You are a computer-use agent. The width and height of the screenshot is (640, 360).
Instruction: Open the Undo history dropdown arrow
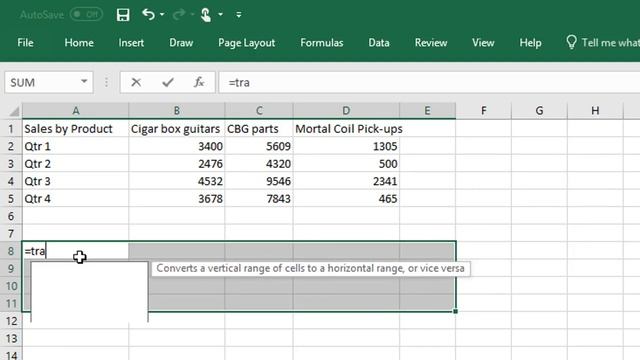tap(162, 15)
